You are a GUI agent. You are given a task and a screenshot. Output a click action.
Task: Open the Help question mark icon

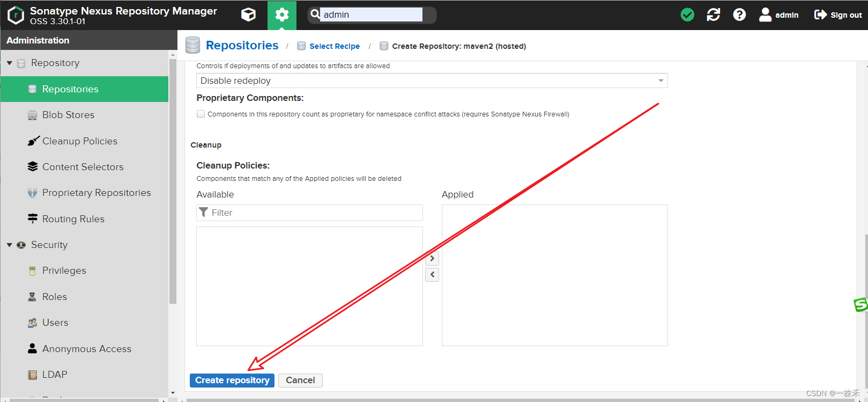click(739, 15)
